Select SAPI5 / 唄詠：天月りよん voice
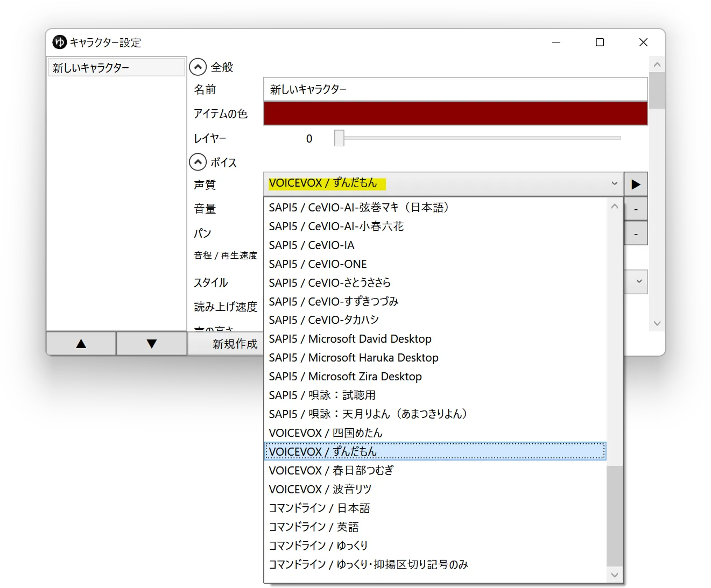Screen dimensions: 711x588 click(435, 414)
